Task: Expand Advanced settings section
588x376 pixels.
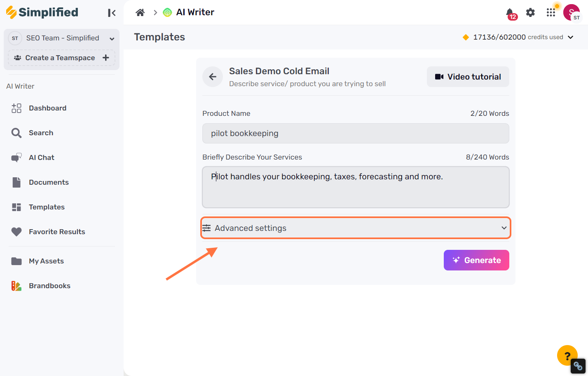Action: 356,228
